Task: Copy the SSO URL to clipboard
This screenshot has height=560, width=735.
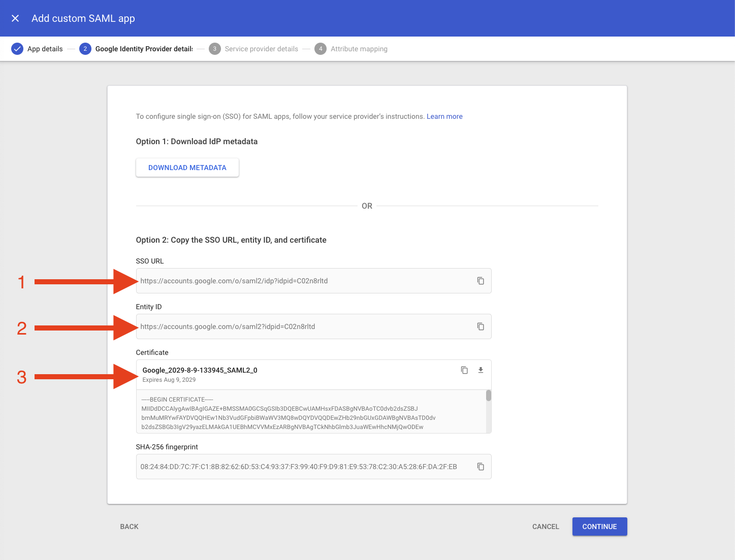Action: tap(480, 281)
